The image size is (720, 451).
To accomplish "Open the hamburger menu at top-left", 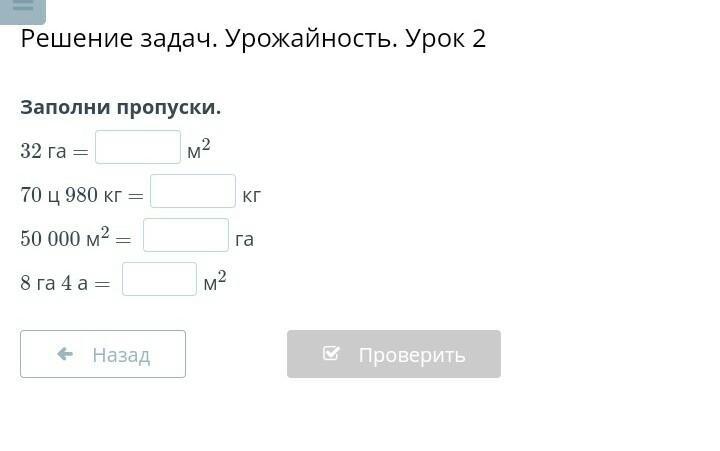I will (23, 8).
